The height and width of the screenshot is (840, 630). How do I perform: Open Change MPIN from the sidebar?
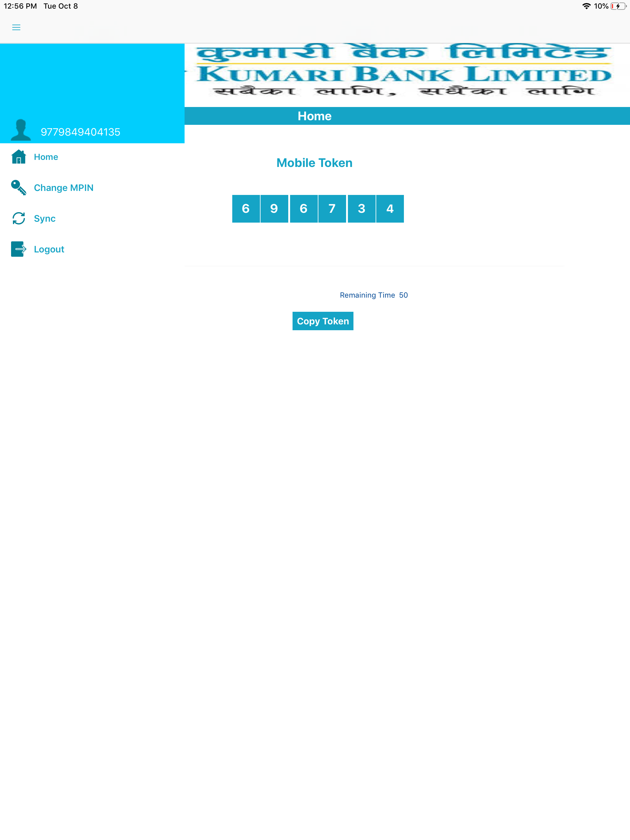[63, 188]
